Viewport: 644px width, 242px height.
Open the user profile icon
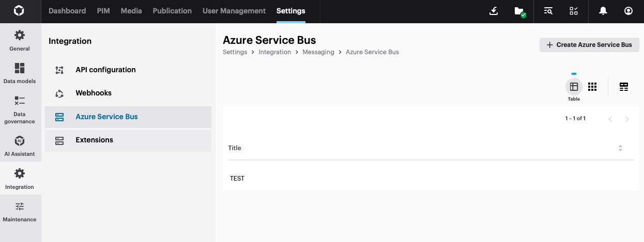pyautogui.click(x=628, y=11)
